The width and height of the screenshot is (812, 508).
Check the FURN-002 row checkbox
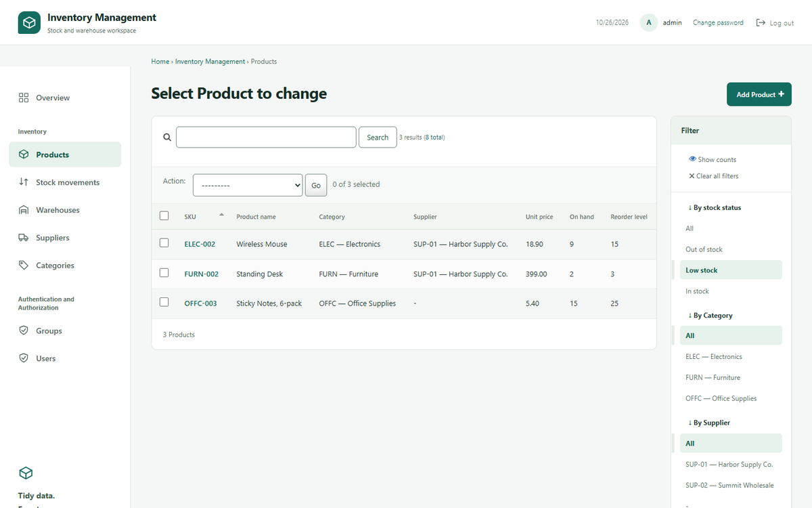coord(164,272)
